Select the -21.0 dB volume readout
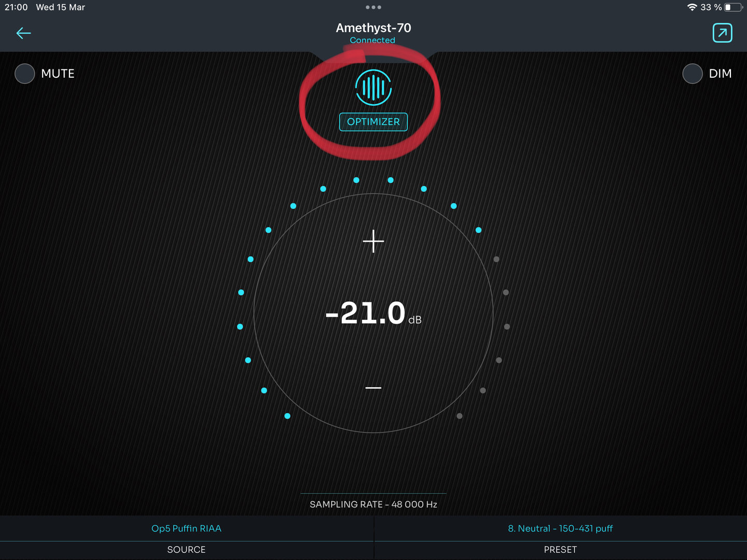The height and width of the screenshot is (560, 747). pyautogui.click(x=374, y=313)
